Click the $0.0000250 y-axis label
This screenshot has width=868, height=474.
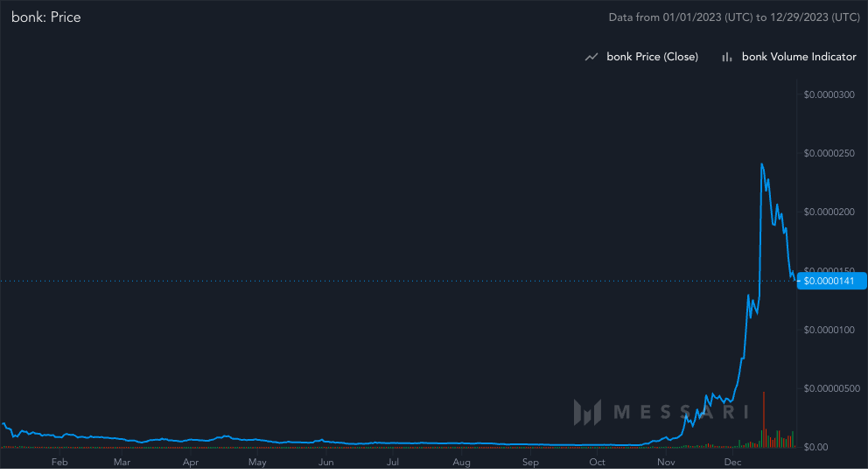[x=829, y=153]
